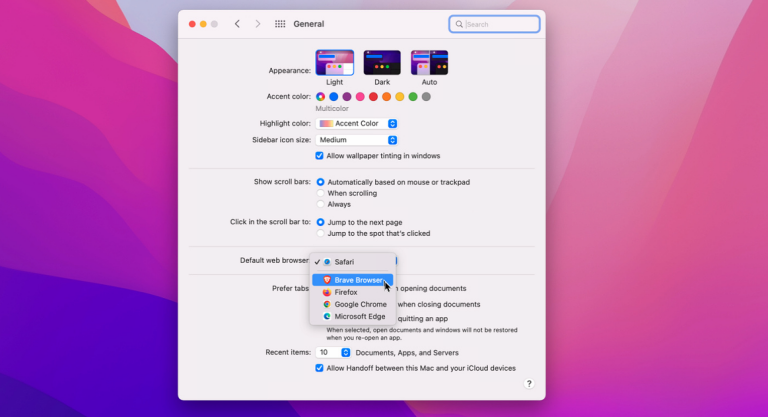This screenshot has height=417, width=768.
Task: Choose the multicolor accent color
Action: point(320,97)
